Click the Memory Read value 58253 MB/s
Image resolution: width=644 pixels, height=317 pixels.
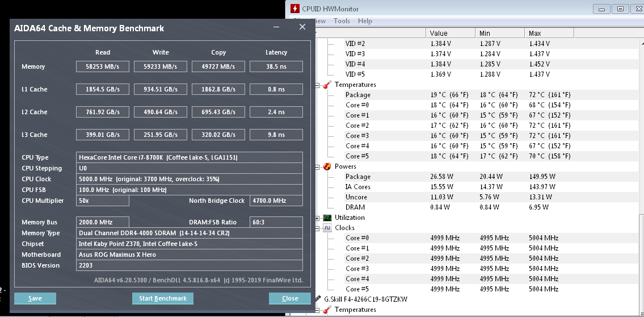coord(103,66)
